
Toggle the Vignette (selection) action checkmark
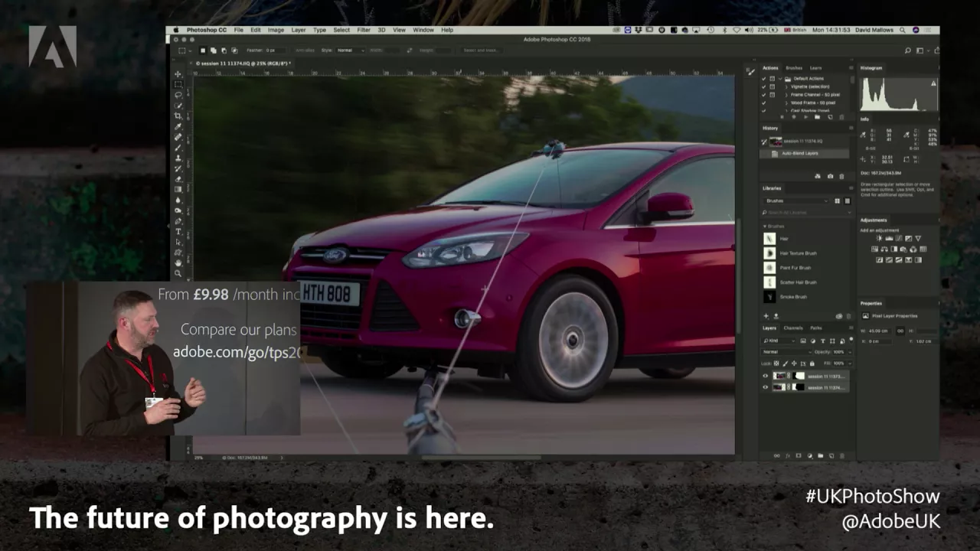point(763,86)
